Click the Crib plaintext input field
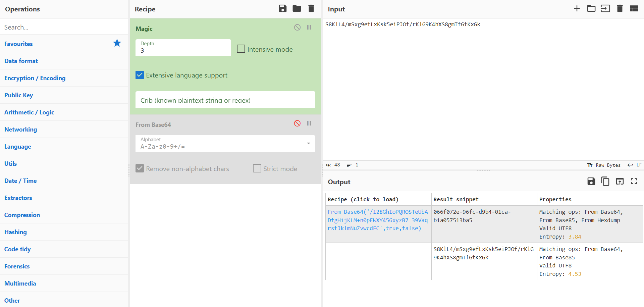 (x=225, y=100)
